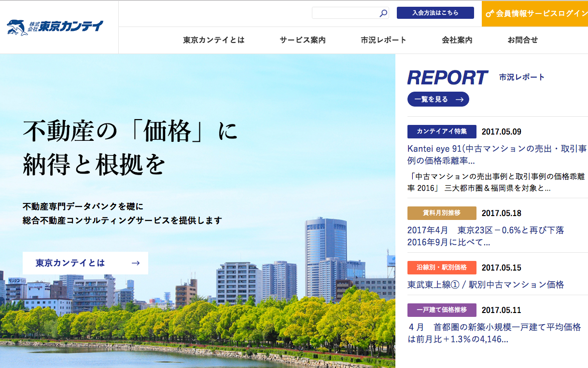
Task: Open the サービス案内 menu item
Action: [303, 40]
